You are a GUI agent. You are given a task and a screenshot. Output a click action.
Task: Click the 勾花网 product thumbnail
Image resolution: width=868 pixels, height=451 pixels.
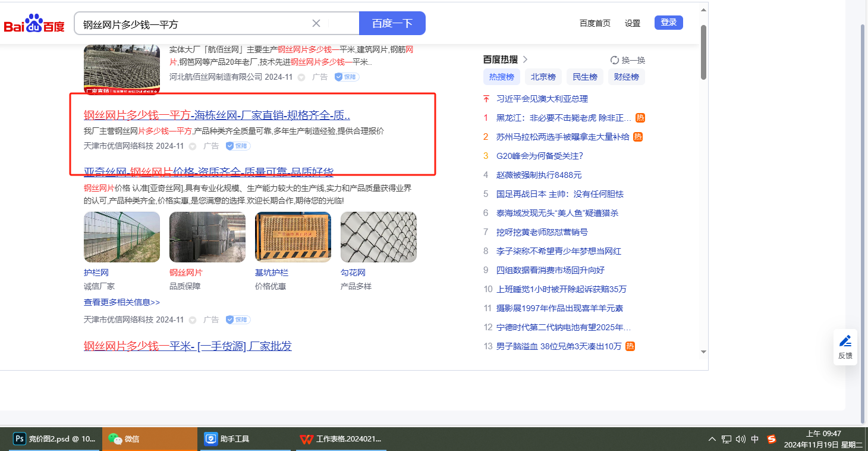(x=378, y=237)
